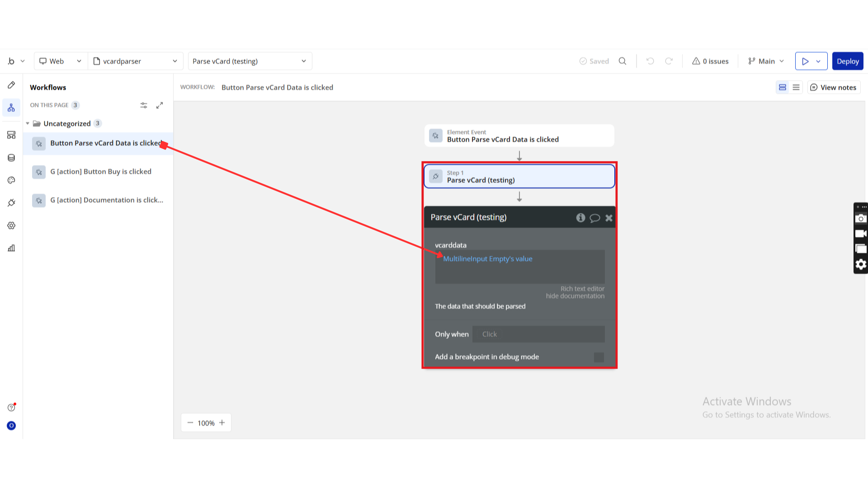Screen dimensions: 868x488
Task: Open the Logs chart icon
Action: point(11,248)
